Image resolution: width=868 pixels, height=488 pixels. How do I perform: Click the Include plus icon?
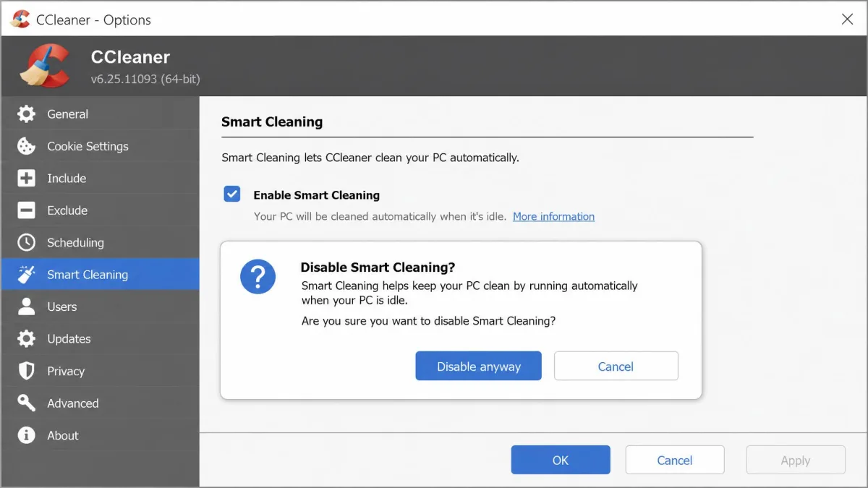click(x=27, y=179)
